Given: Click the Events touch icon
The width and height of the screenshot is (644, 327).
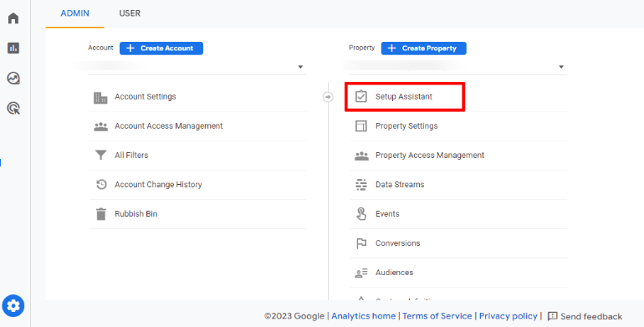Looking at the screenshot, I should tap(361, 214).
